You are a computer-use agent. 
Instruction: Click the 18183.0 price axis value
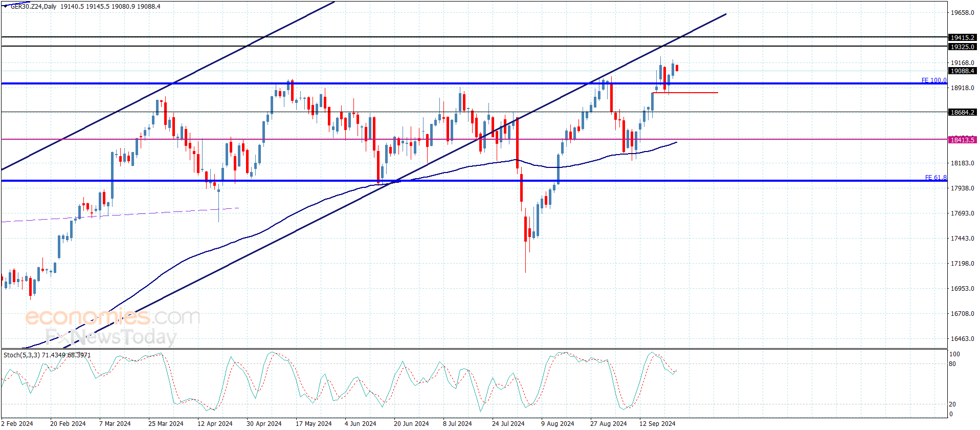click(x=962, y=163)
